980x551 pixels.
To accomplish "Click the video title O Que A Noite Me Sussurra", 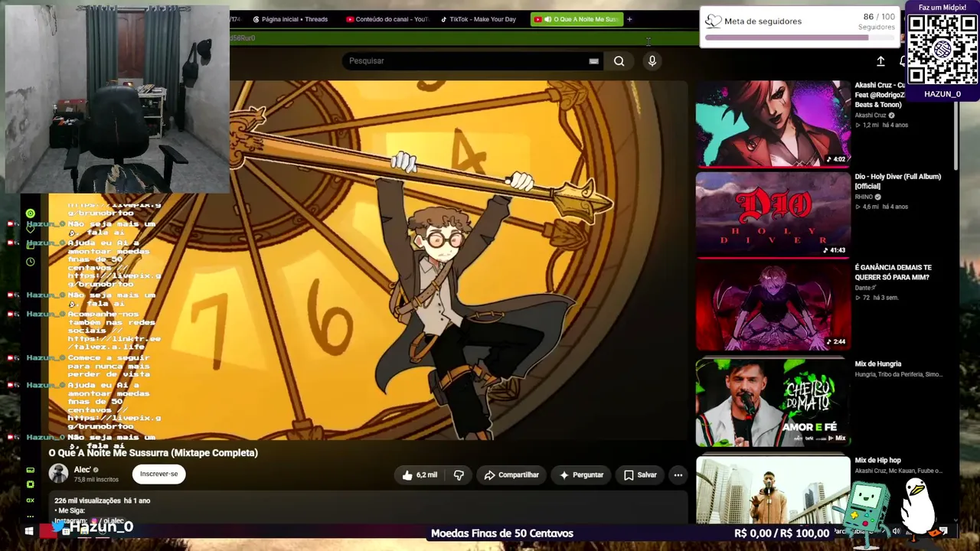I will 153,453.
